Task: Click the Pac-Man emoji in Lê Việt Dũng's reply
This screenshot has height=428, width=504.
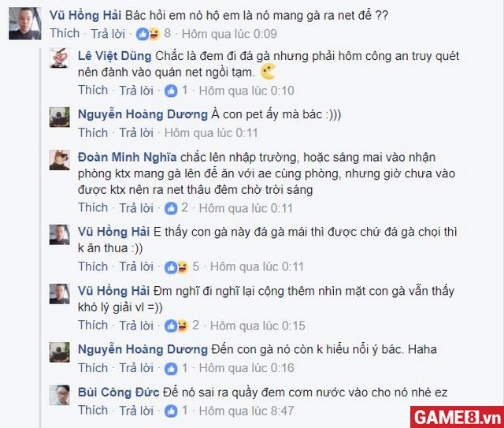Action: (268, 71)
